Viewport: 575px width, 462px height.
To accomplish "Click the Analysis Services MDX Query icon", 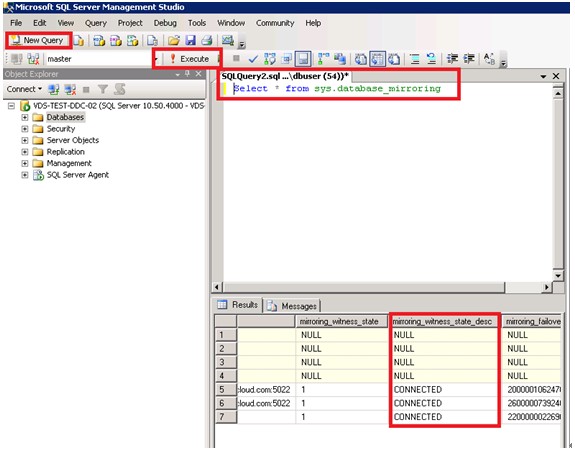I will pyautogui.click(x=99, y=40).
